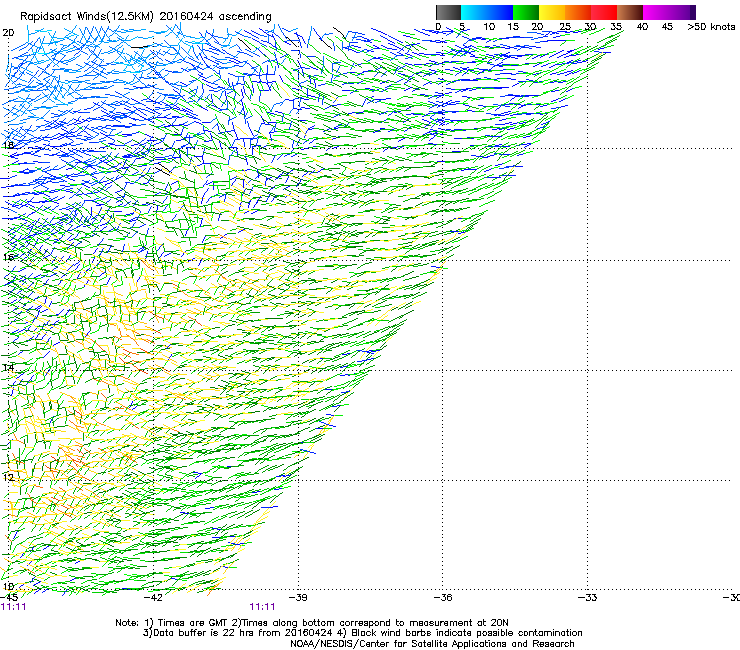Click the latitude axis label '14'

(x=8, y=367)
